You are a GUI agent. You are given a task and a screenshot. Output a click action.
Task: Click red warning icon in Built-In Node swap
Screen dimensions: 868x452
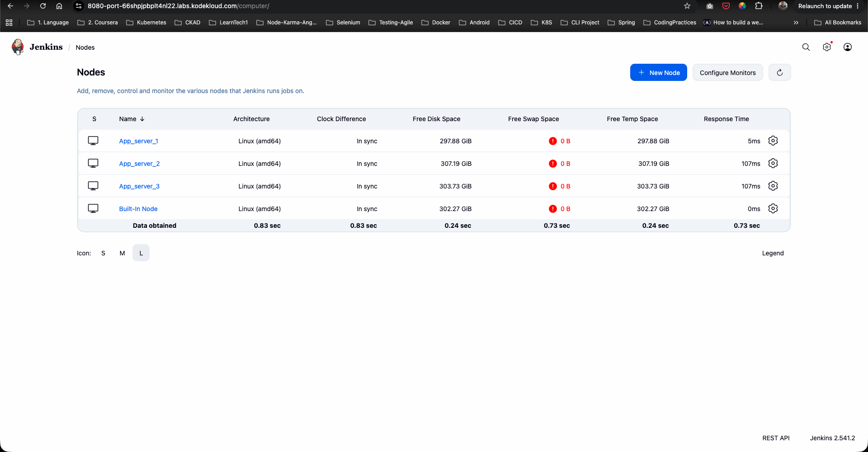coord(552,209)
